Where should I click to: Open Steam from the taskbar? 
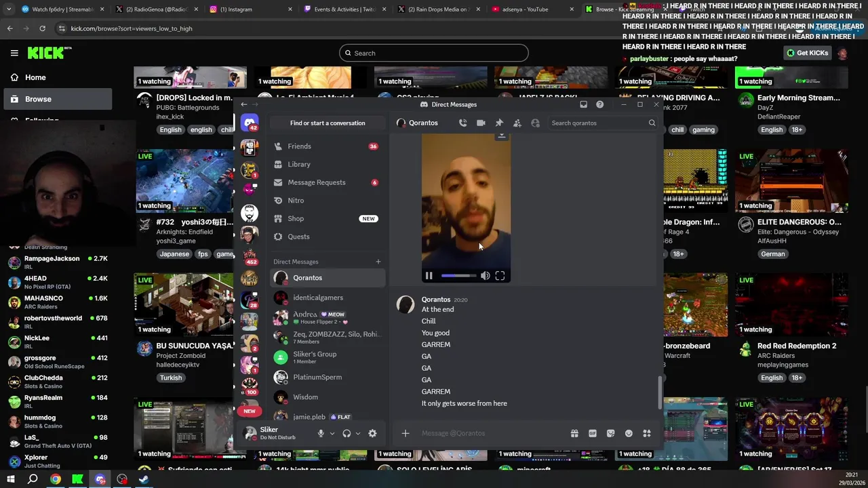click(x=144, y=479)
